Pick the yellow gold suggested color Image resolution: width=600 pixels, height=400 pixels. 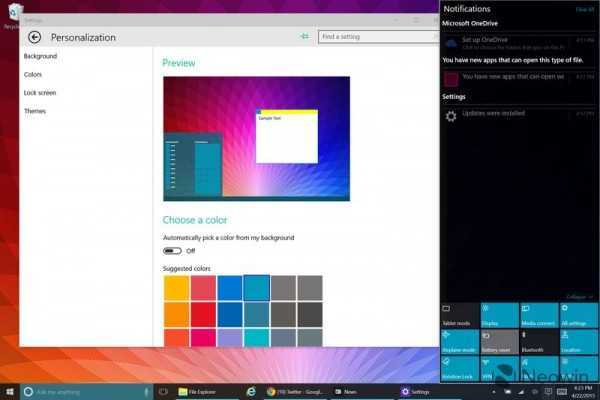(176, 288)
